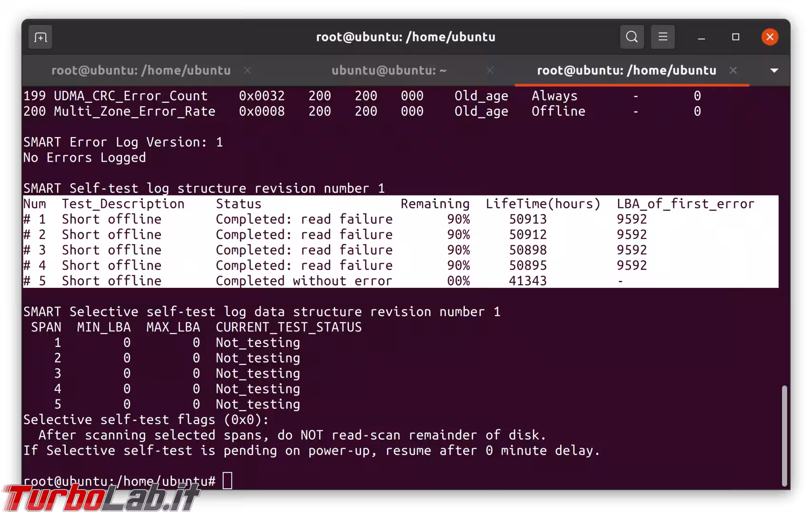Click the lifetime value '50912'
Viewport: 812px width, 514px height.
point(528,235)
